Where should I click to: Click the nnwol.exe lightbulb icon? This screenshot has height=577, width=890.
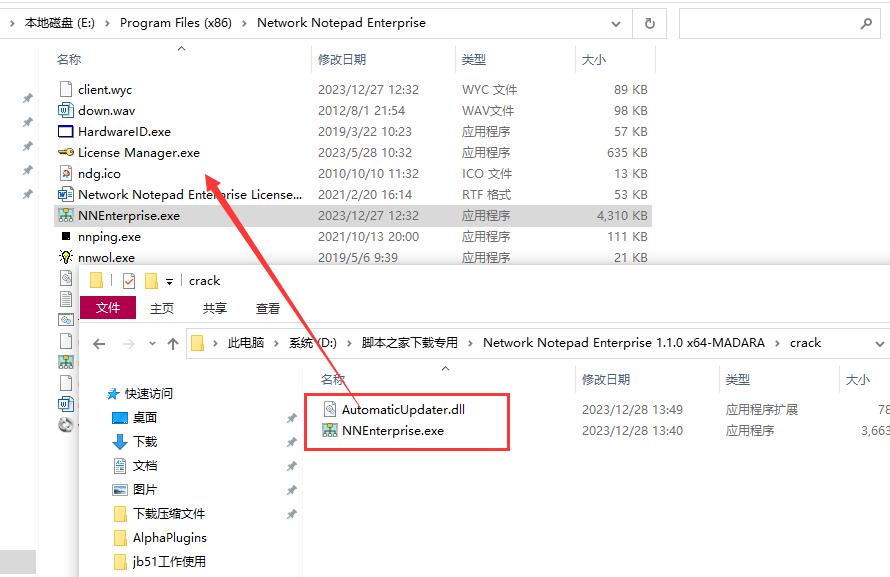[x=66, y=257]
